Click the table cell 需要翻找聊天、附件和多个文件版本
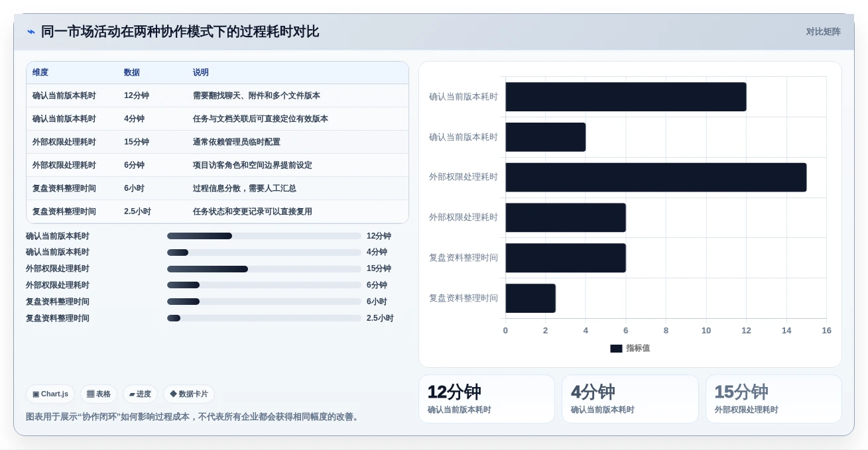Viewport: 868px width, 450px height. [x=257, y=96]
